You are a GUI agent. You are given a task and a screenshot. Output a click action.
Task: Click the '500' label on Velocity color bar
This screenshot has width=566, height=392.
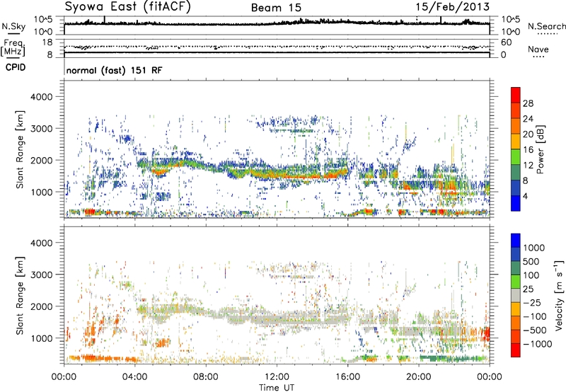coord(532,261)
